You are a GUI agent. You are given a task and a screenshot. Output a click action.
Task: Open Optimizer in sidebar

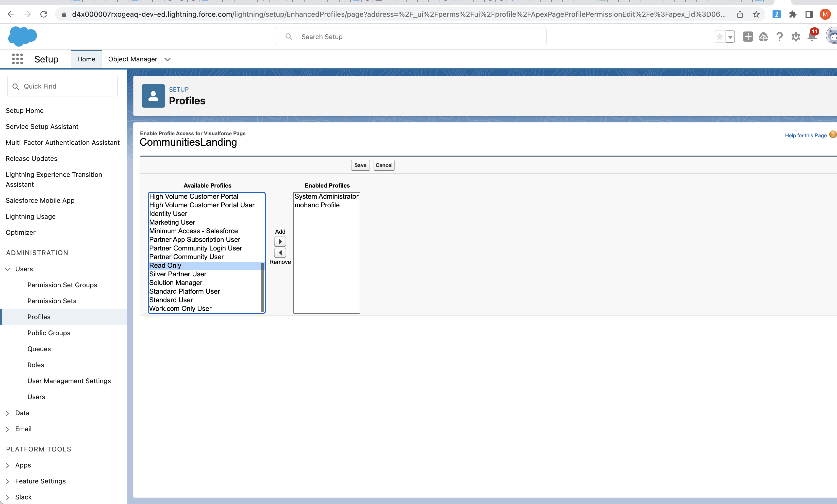[20, 232]
